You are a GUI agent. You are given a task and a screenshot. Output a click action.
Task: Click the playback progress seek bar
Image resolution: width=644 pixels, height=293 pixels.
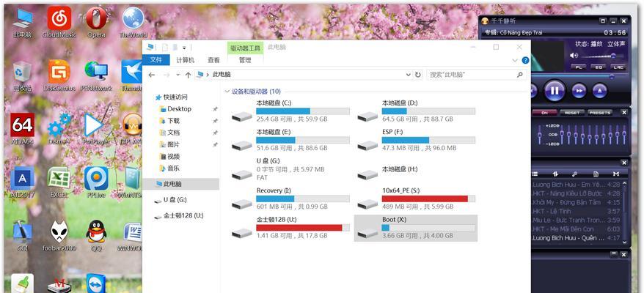579,76
